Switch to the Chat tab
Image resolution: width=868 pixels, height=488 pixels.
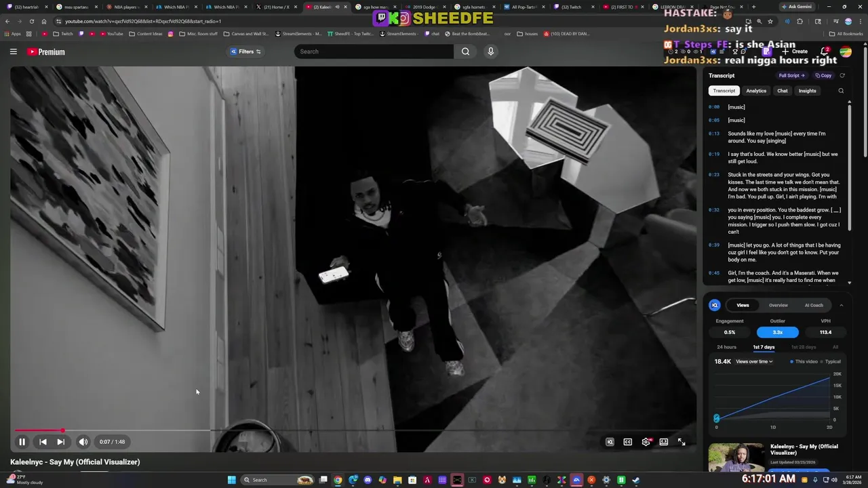[783, 91]
